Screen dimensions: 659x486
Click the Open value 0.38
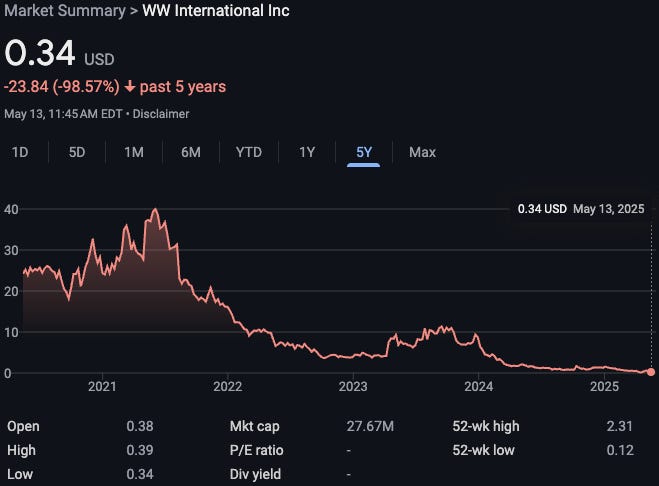tap(140, 426)
